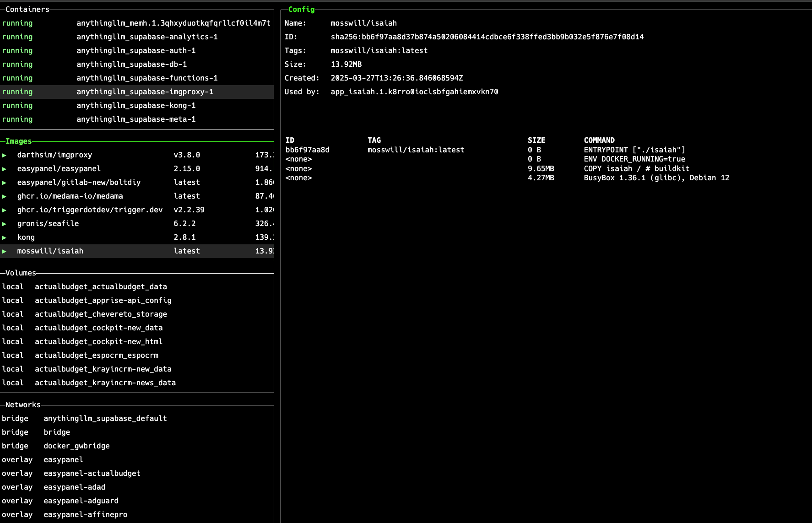
Task: Select the darthsim/imgproxy image name
Action: coord(54,155)
